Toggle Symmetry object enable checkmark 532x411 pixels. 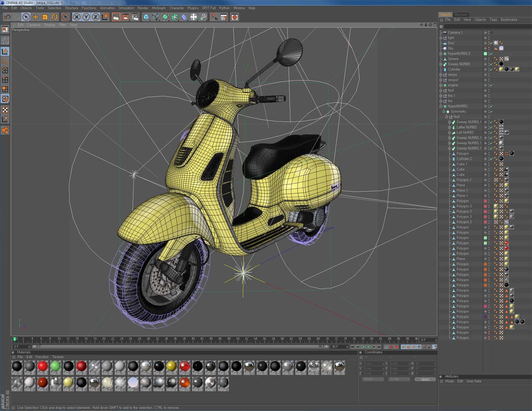click(491, 112)
